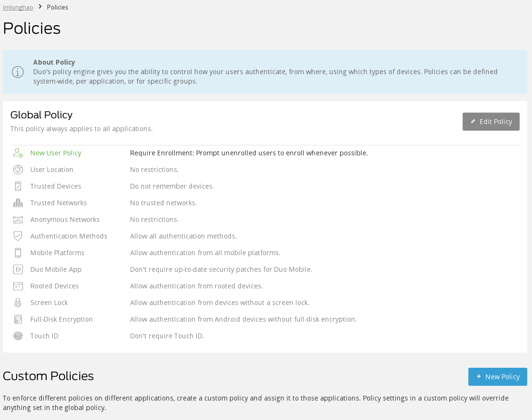532x420 pixels.
Task: Select the Trusted Networks label
Action: pos(58,203)
